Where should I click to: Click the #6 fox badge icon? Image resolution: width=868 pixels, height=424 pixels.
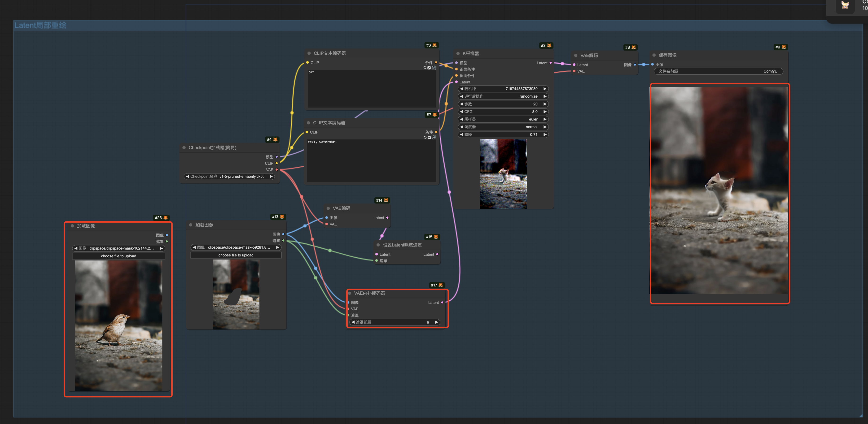[x=434, y=45]
